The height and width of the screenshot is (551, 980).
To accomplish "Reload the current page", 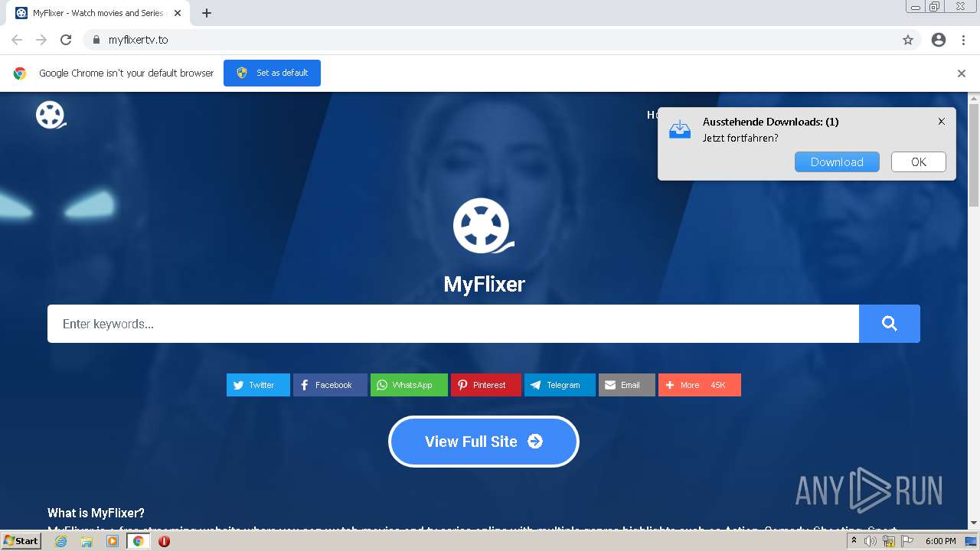I will pyautogui.click(x=66, y=40).
